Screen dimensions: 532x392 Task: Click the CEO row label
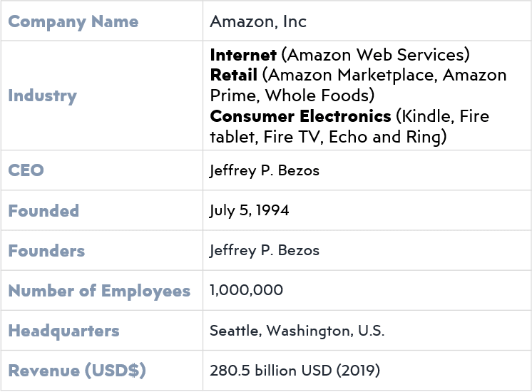click(x=26, y=170)
